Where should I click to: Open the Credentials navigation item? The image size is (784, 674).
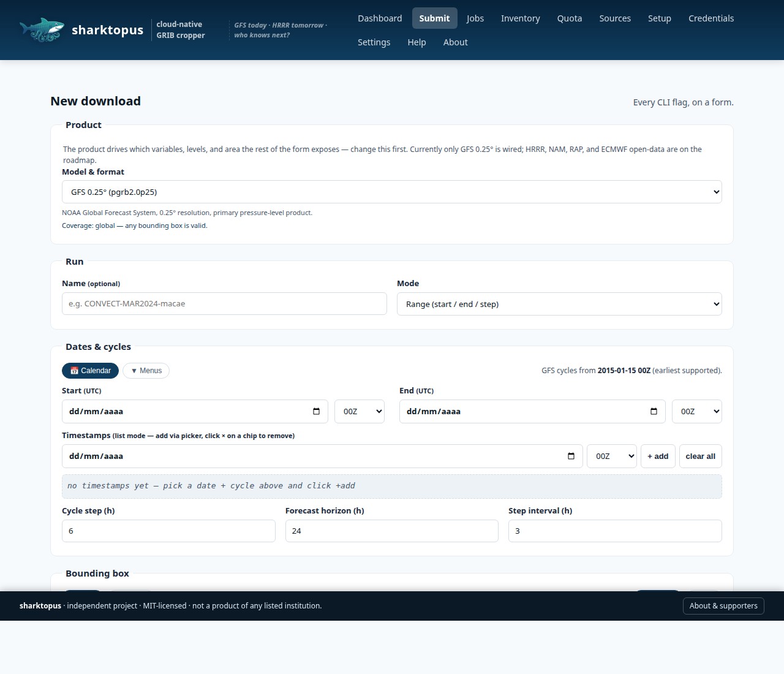click(710, 18)
